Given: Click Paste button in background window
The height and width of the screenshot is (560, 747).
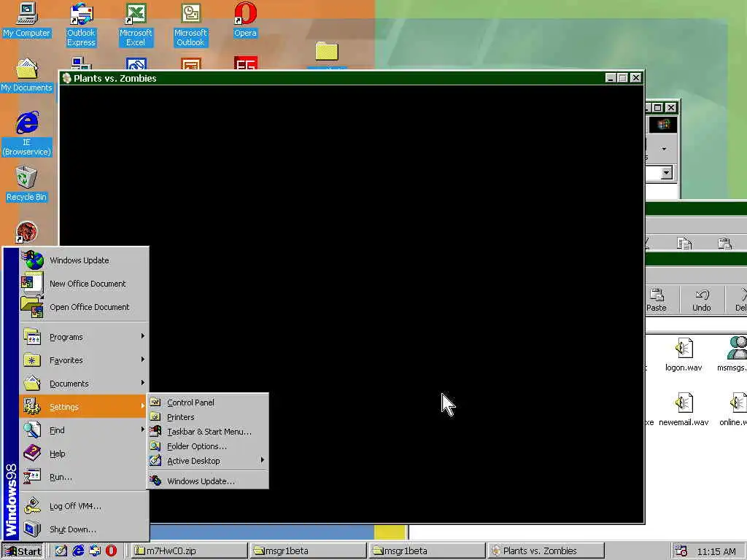Looking at the screenshot, I should coord(657,300).
